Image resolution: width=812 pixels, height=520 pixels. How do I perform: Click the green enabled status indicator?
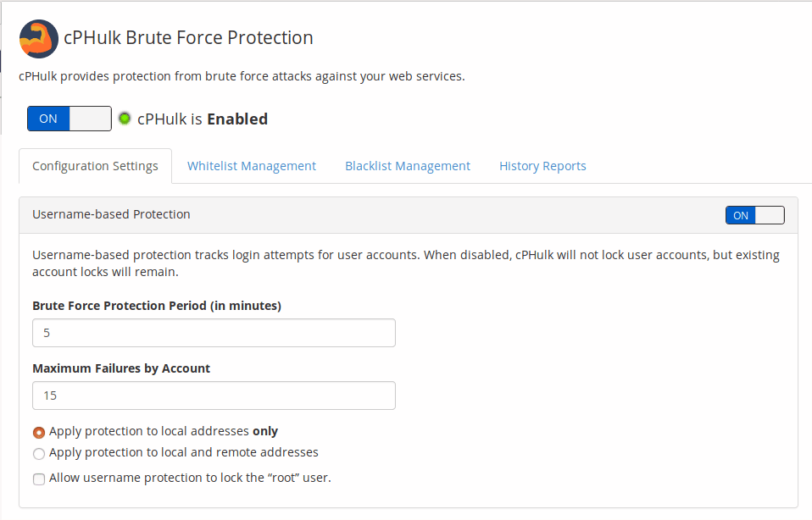[125, 119]
